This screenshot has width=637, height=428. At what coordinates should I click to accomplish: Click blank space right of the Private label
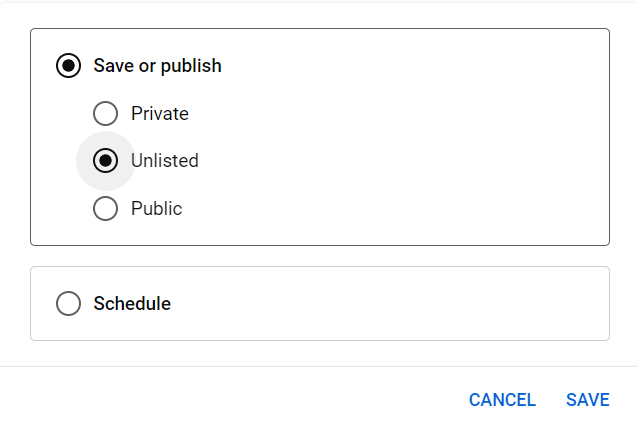pyautogui.click(x=398, y=113)
